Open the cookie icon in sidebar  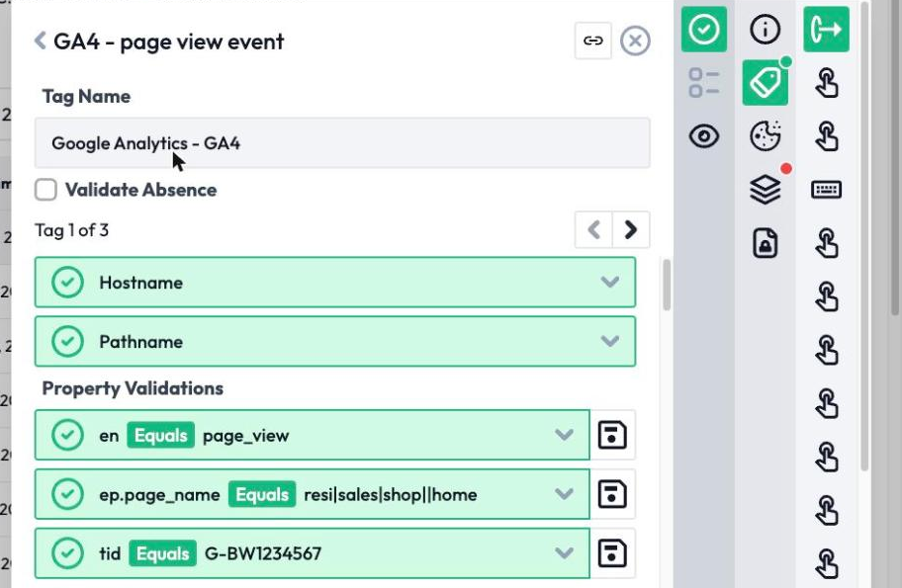[766, 136]
